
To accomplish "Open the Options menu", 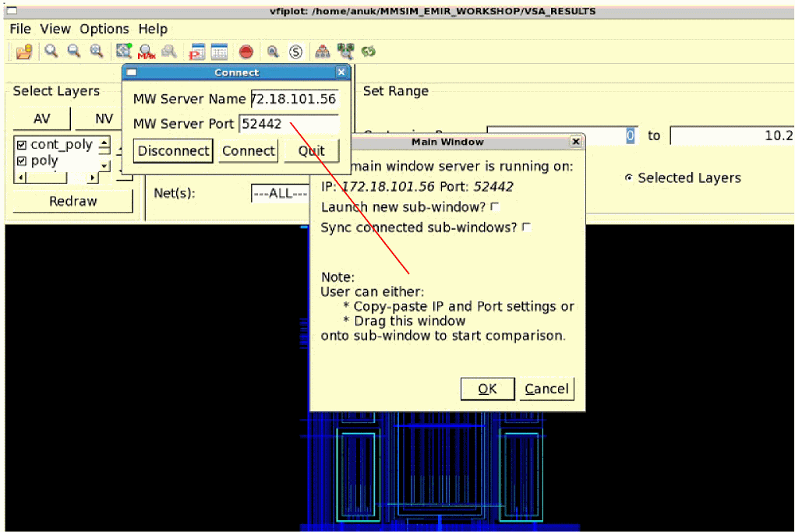I will [x=104, y=29].
